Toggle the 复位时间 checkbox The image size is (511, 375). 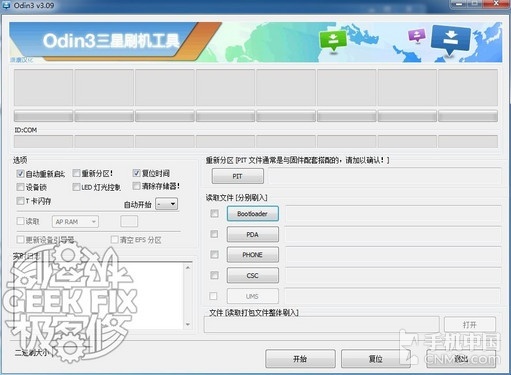[x=136, y=173]
